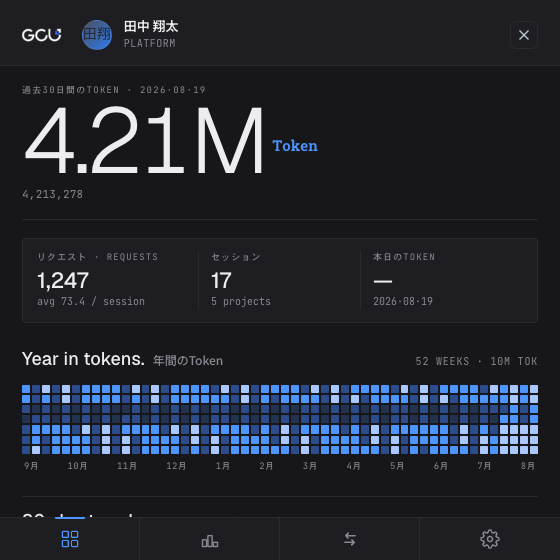Click the 5 projects text

pos(241,301)
